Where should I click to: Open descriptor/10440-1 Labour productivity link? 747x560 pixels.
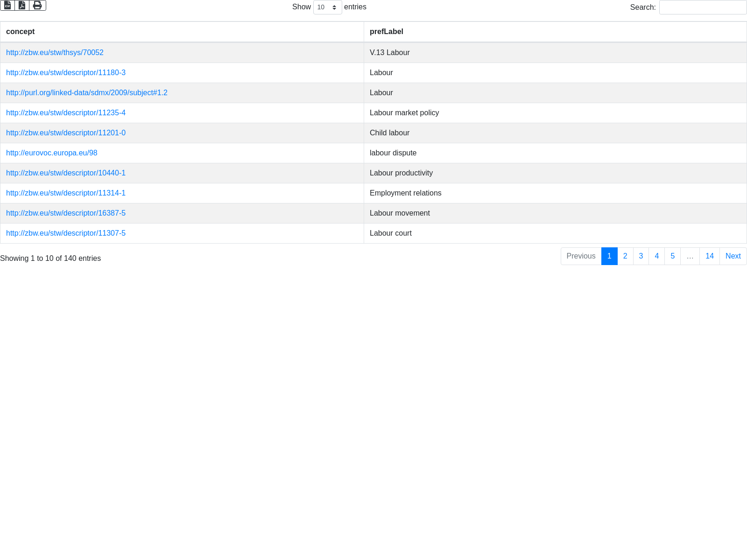66,173
